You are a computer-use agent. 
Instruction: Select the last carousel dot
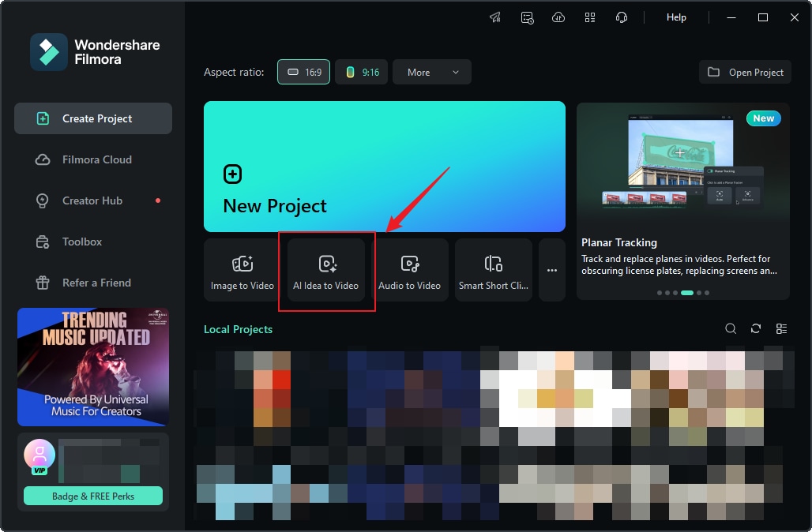707,293
